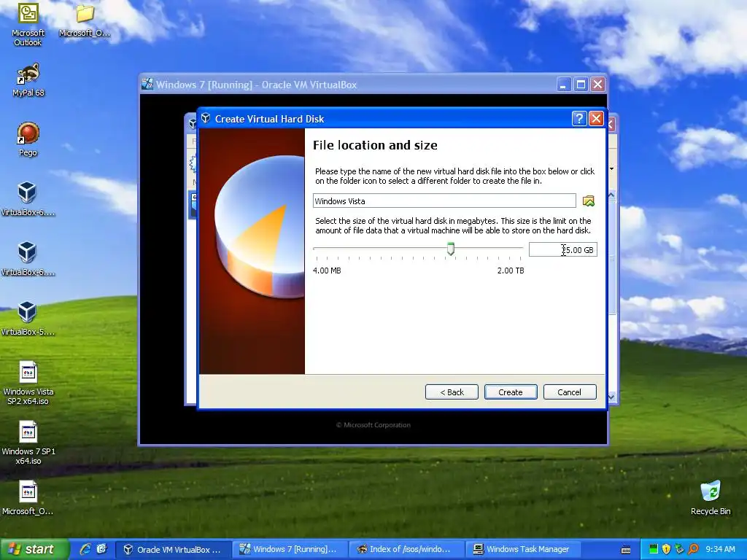Select the MyPal 68 desktop shortcut

click(x=28, y=79)
